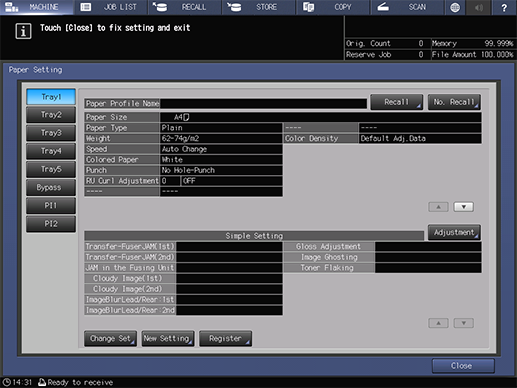Click the File Amount 100.000% readout

click(472, 55)
